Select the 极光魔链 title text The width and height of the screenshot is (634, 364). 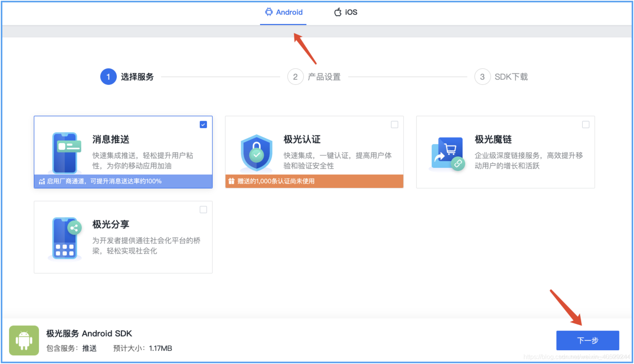click(x=493, y=140)
